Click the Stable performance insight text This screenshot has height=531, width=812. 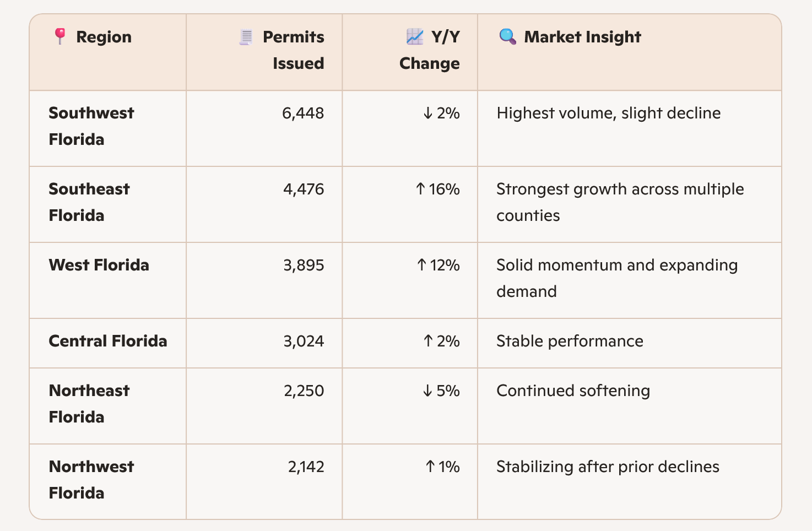[570, 342]
